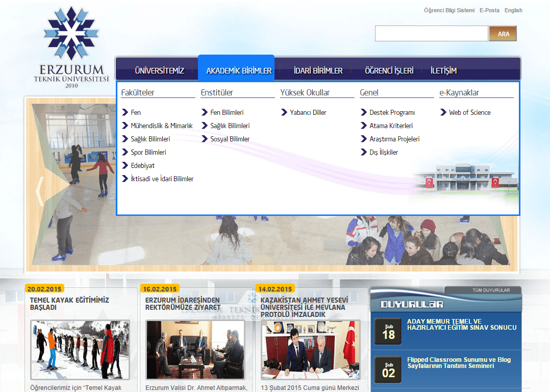
Task: Select Edebiyat faculty
Action: (142, 166)
